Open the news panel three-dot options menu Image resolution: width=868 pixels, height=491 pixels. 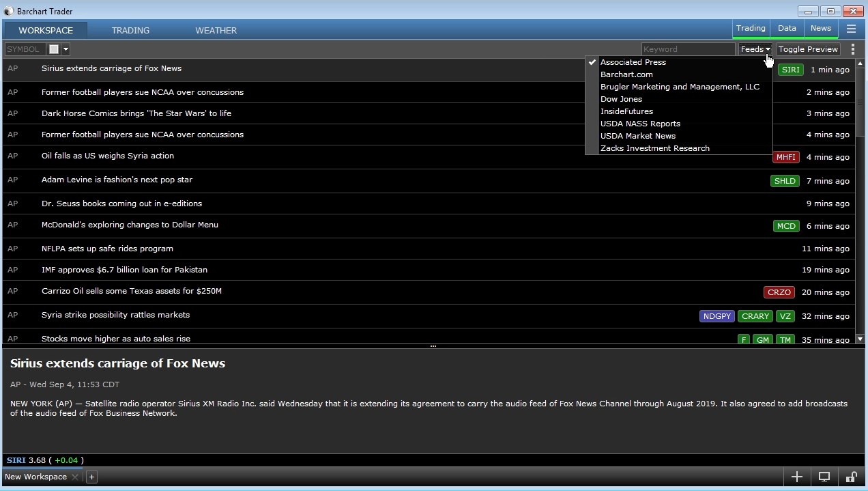(x=852, y=49)
